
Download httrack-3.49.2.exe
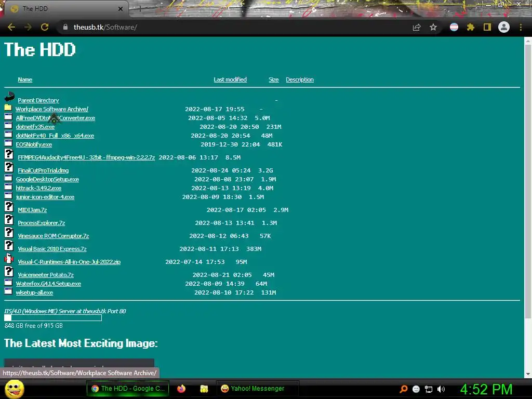pyautogui.click(x=38, y=188)
